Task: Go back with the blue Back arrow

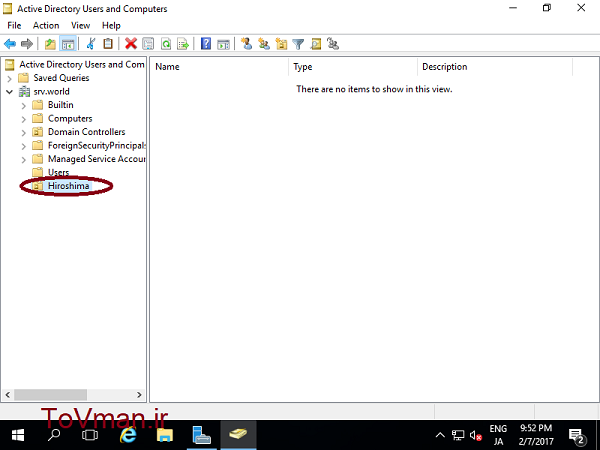Action: coord(10,44)
